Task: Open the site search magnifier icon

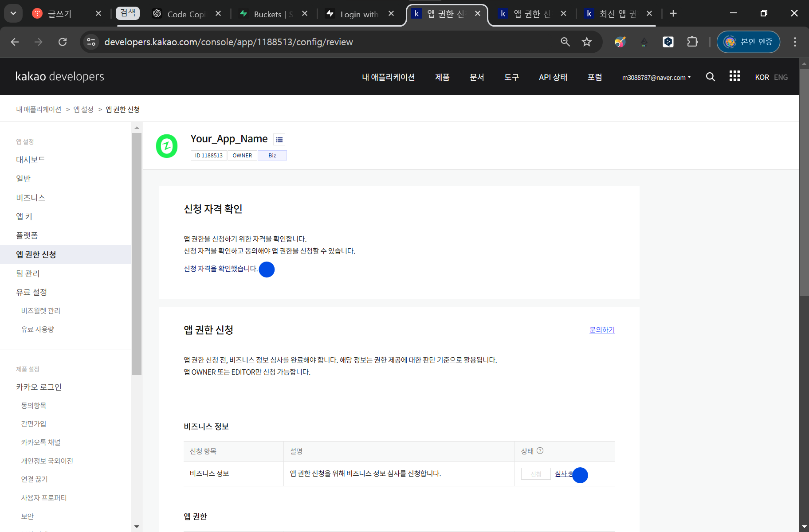Action: 710,77
